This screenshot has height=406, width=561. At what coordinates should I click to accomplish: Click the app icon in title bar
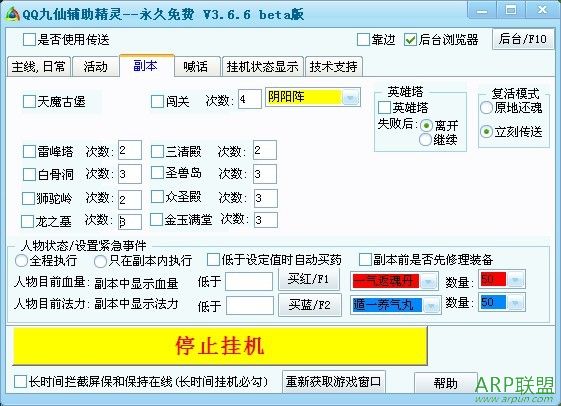point(13,14)
